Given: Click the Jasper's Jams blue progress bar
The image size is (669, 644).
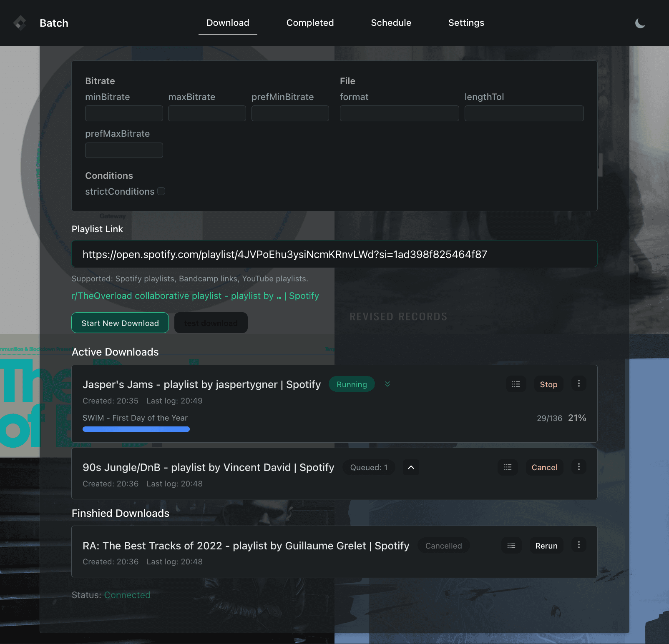Looking at the screenshot, I should [x=136, y=429].
